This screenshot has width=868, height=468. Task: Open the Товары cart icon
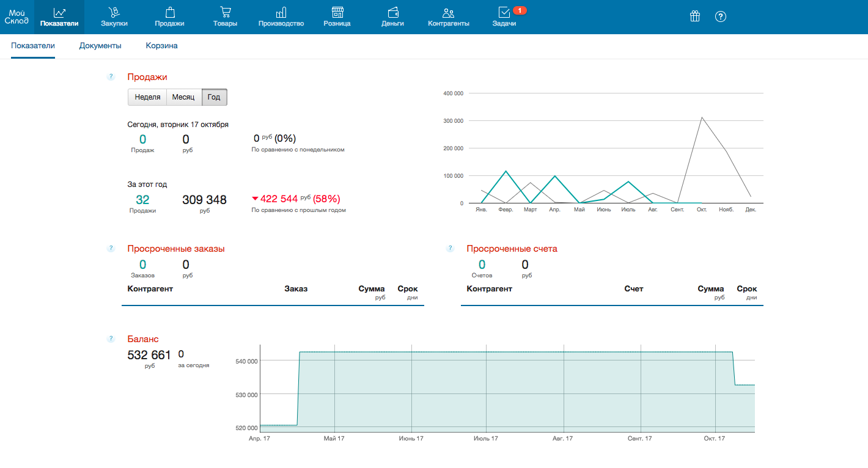pyautogui.click(x=226, y=12)
